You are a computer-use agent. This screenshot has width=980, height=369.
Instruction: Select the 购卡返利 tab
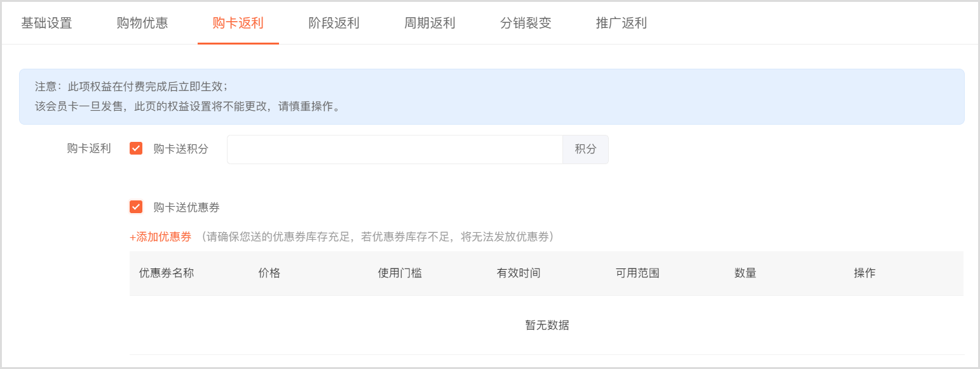click(238, 24)
